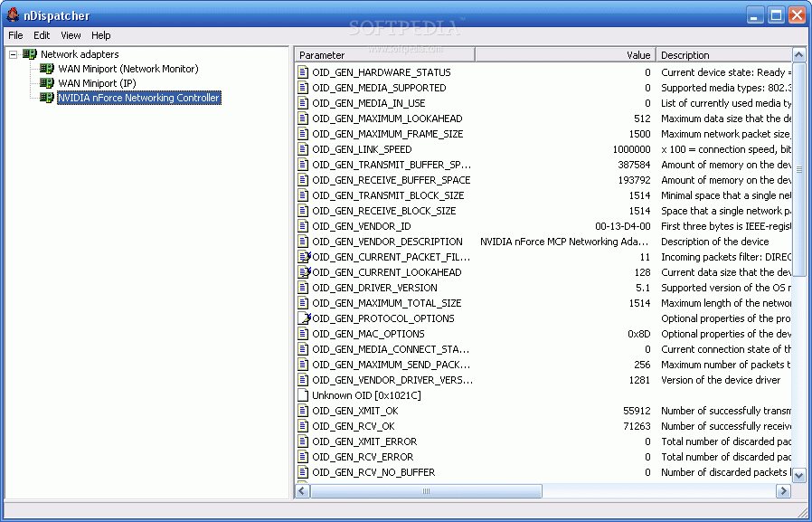Select the WAN Miniport (IP) adapter
Image resolution: width=812 pixels, height=522 pixels.
[x=97, y=83]
